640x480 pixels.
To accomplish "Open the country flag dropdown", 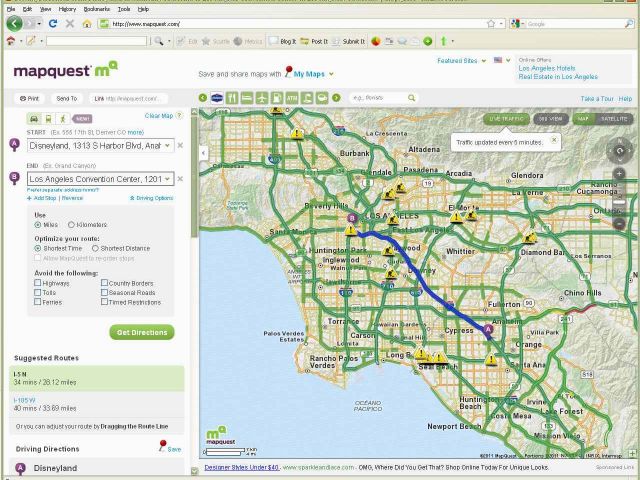I will tap(508, 60).
